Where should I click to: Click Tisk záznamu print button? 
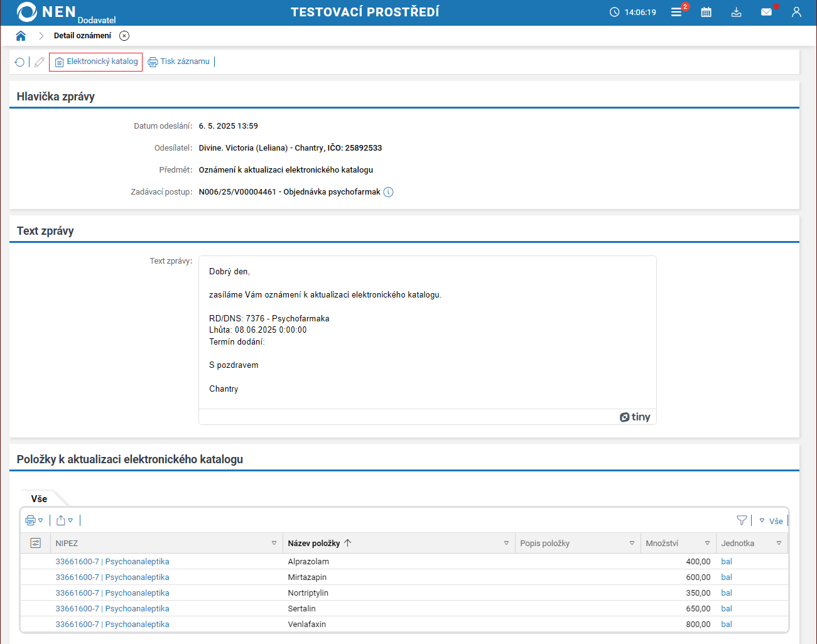pos(179,62)
